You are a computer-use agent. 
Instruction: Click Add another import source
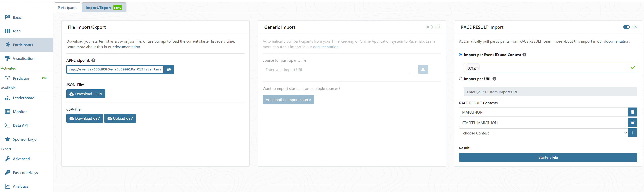[x=288, y=100]
